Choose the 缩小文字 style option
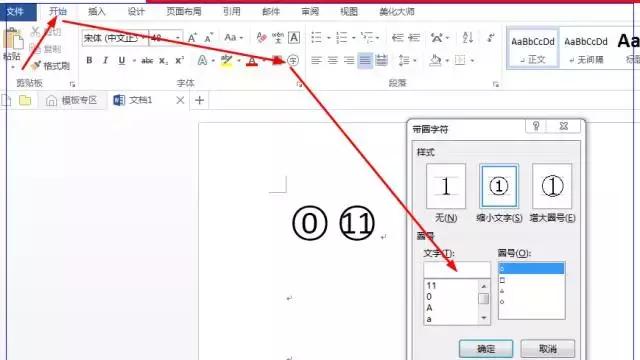Image resolution: width=640 pixels, height=360 pixels. coord(499,193)
